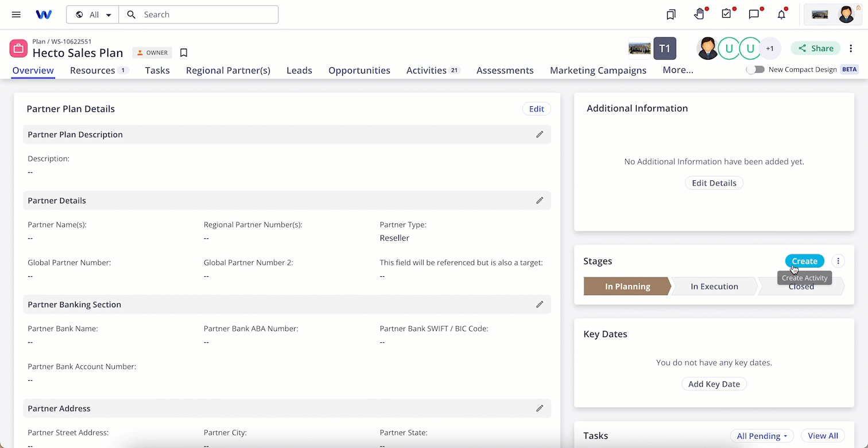The image size is (868, 448).
Task: Click the Partner Bank SWIFT / BIC Code label
Action: click(x=434, y=329)
